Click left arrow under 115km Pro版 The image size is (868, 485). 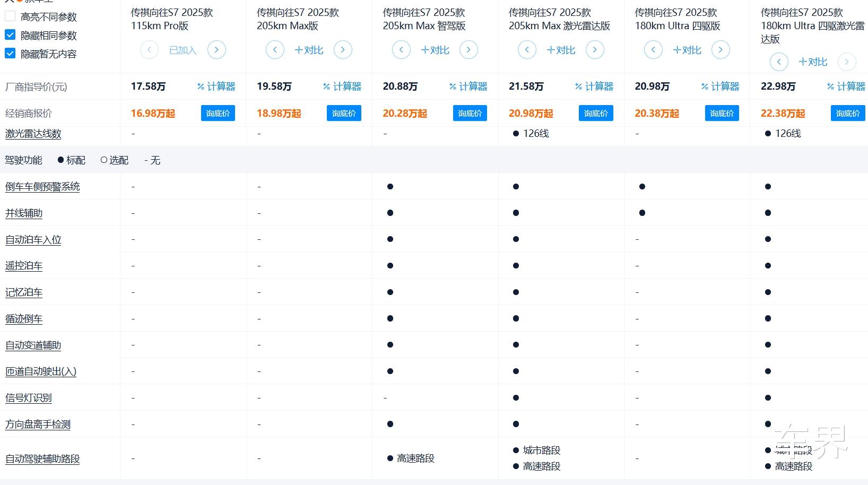[x=149, y=50]
